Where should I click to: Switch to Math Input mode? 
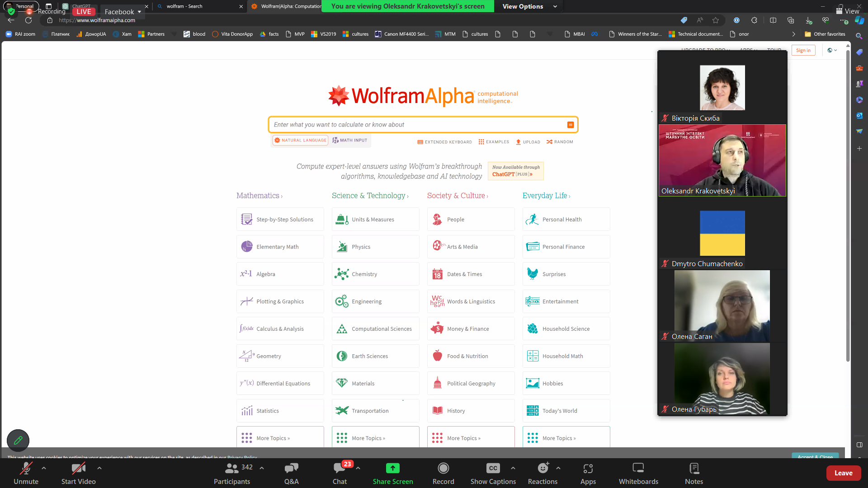(x=350, y=141)
